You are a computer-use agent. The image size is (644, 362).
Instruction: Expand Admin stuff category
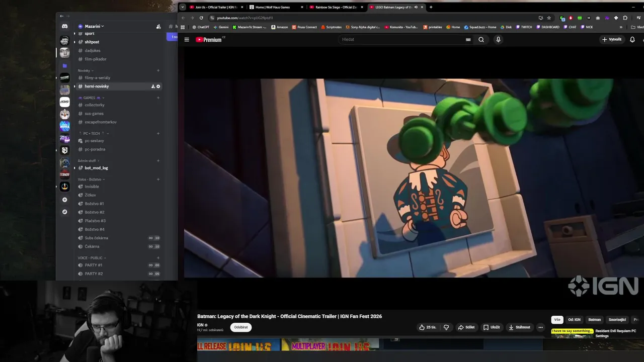88,160
